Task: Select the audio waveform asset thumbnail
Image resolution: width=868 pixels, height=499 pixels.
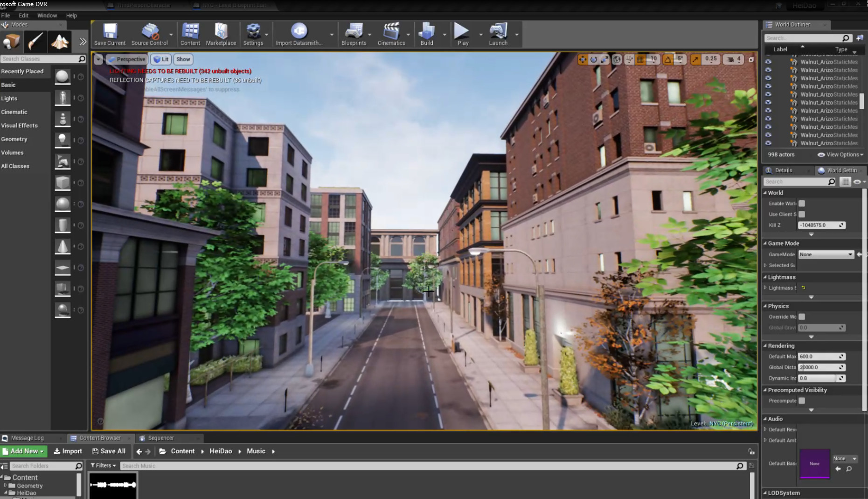Action: pos(113,485)
